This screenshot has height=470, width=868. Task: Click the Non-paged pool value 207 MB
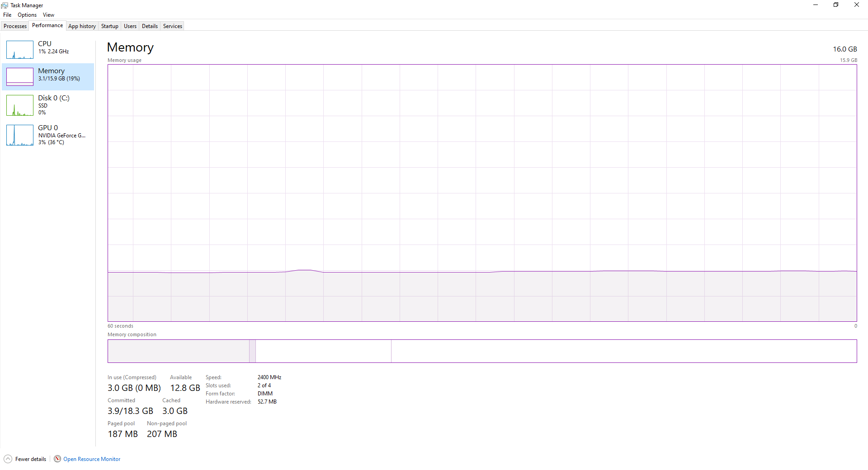[162, 434]
